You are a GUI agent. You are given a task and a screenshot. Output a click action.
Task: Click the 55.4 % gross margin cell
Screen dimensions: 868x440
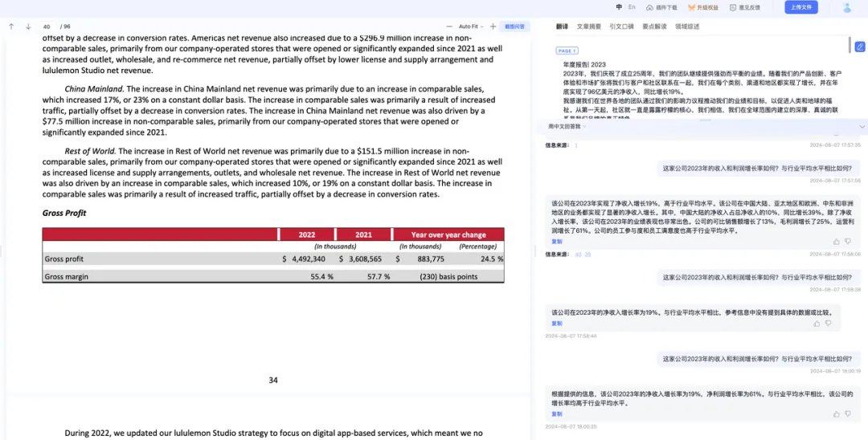point(321,276)
